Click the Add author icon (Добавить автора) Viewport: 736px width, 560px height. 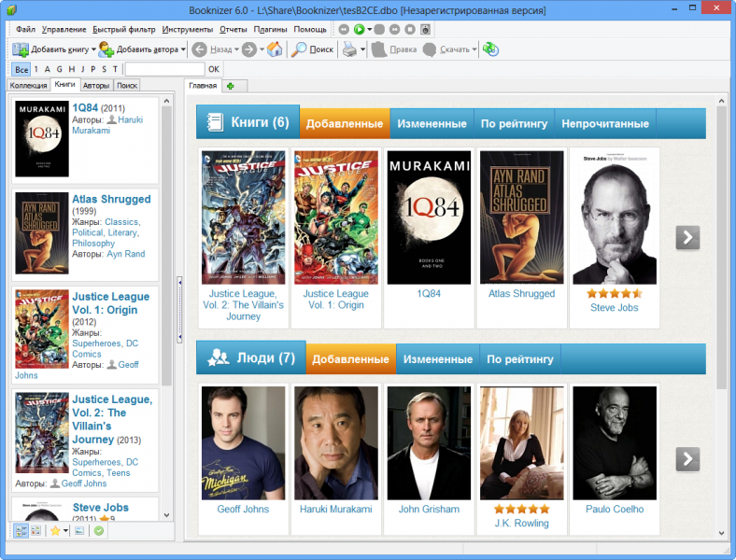(x=106, y=49)
